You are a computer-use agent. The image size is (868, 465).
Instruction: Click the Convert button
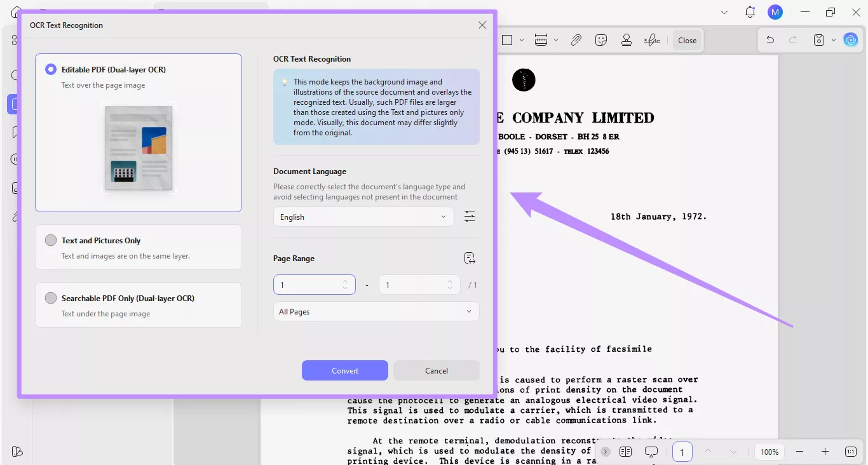344,370
